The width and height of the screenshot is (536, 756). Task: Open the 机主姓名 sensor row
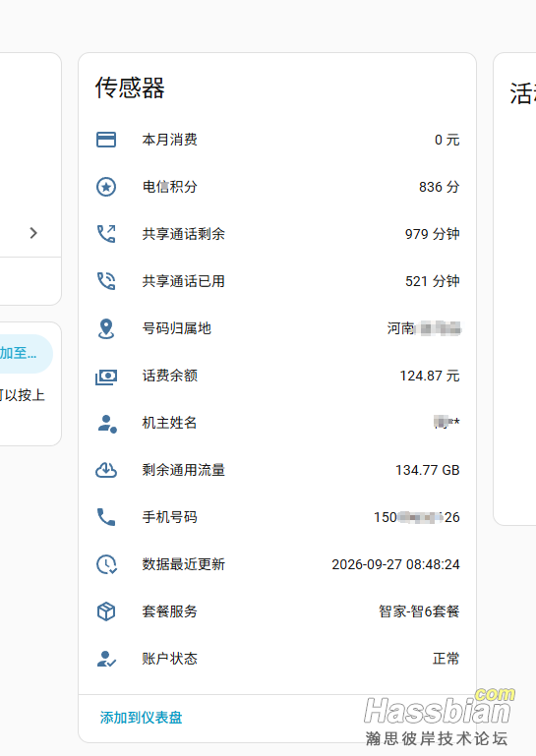pos(277,423)
